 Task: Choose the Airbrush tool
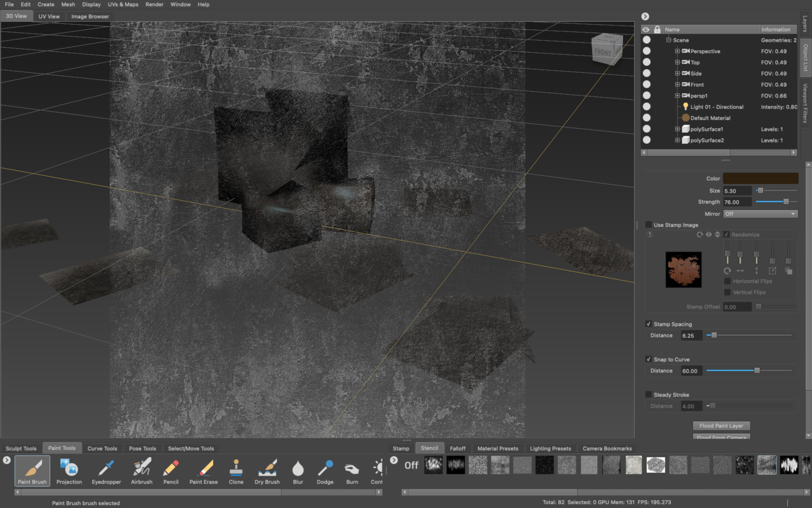click(141, 471)
